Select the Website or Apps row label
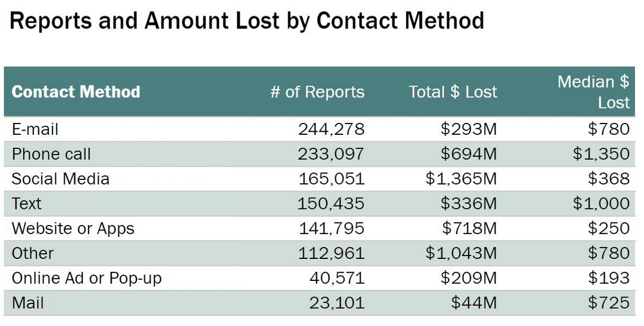This screenshot has height=326, width=644. (x=73, y=228)
